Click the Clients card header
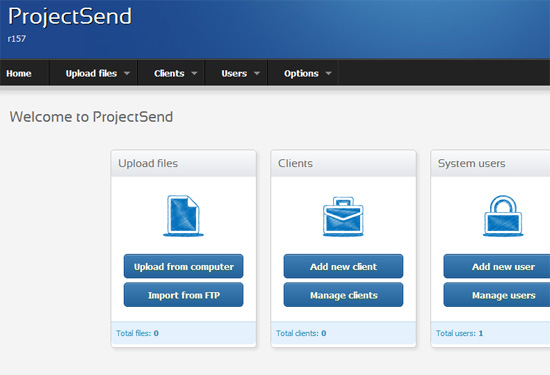550x375 pixels. click(343, 163)
